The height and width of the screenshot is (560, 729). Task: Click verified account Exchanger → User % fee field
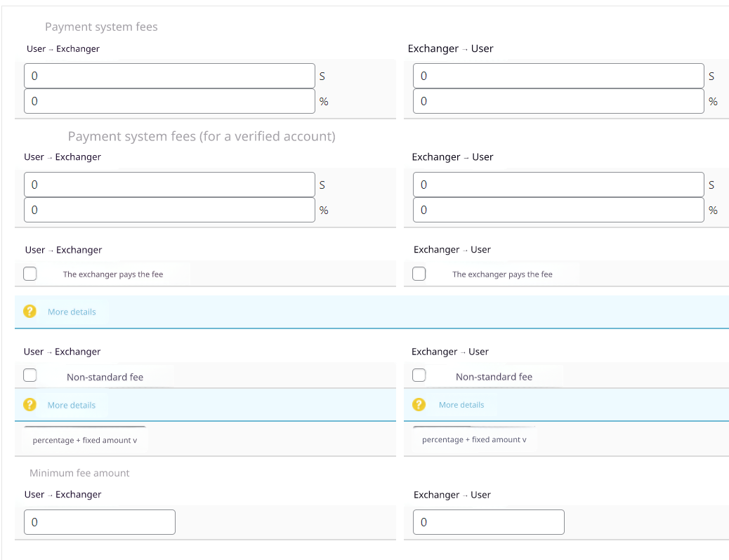[x=558, y=210]
